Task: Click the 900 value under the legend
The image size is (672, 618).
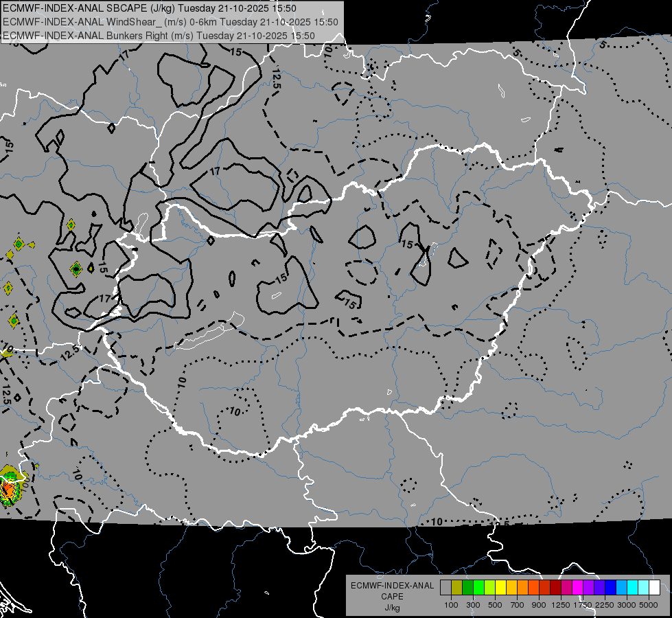Action: pyautogui.click(x=539, y=605)
